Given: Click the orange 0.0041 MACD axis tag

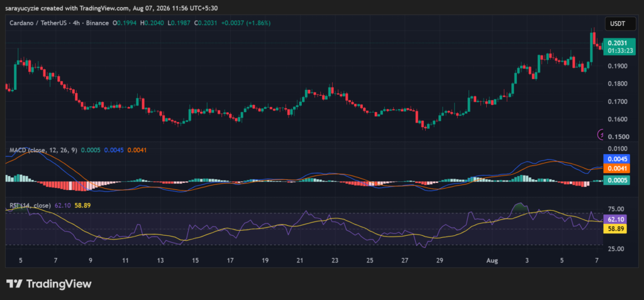Looking at the screenshot, I should (x=617, y=169).
